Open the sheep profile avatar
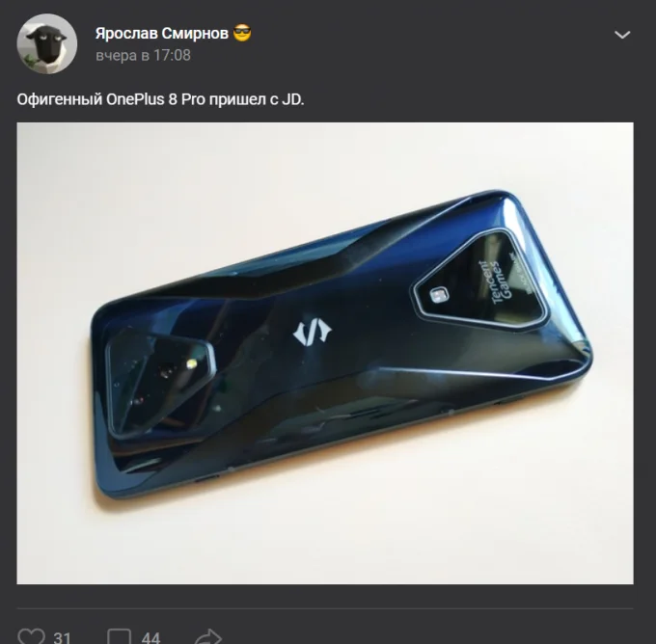The width and height of the screenshot is (656, 644). 47,43
